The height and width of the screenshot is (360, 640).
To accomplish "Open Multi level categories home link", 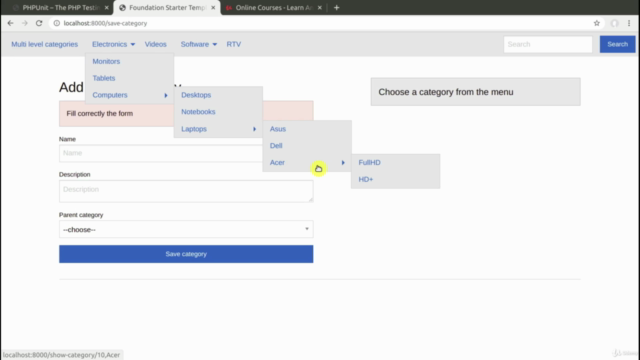I will pyautogui.click(x=44, y=44).
